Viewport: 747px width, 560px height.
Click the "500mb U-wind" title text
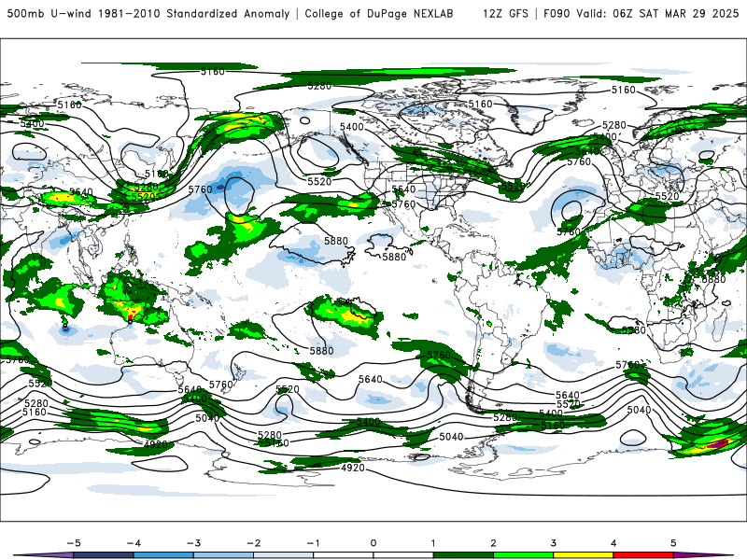click(x=49, y=14)
